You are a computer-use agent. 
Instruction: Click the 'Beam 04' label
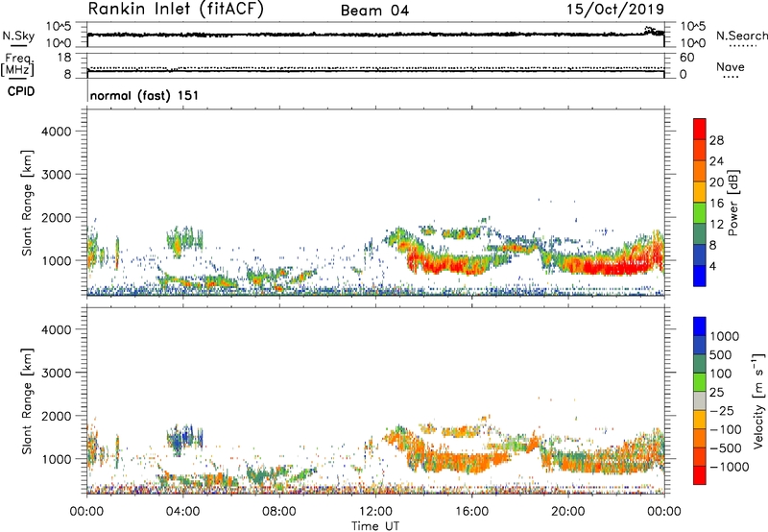[x=374, y=11]
